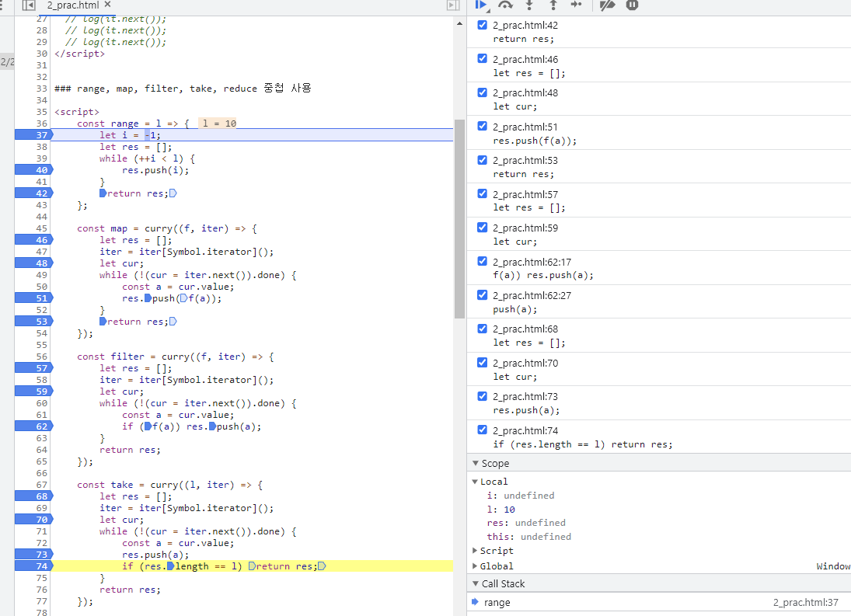Image resolution: width=851 pixels, height=616 pixels.
Task: Uncheck breakpoint 2_prac.html:70 checkbox
Action: [482, 362]
